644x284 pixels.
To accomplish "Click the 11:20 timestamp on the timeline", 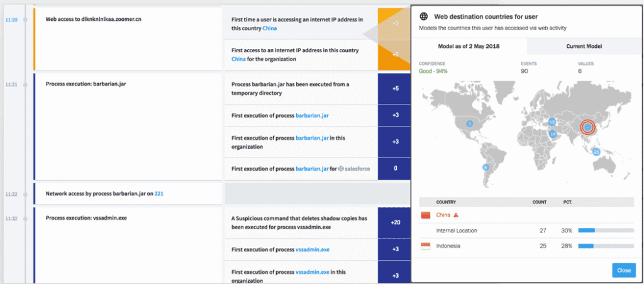I will [12, 20].
